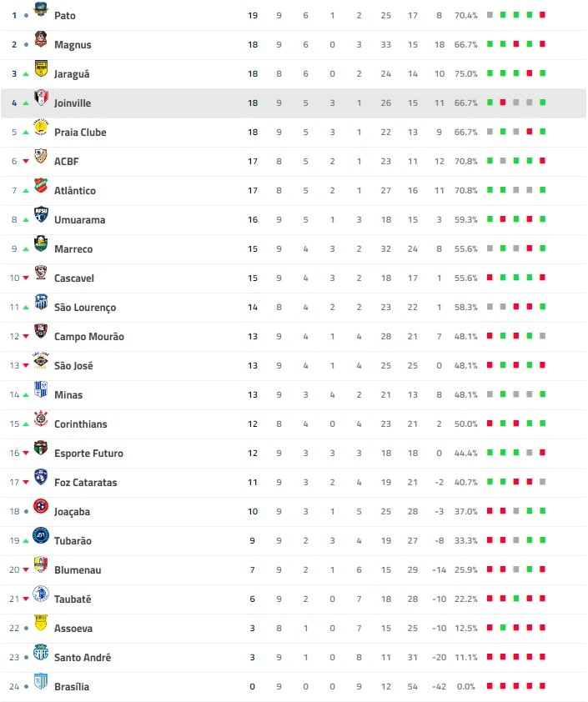
Task: Click Minas's first gray form square
Action: 490,394
